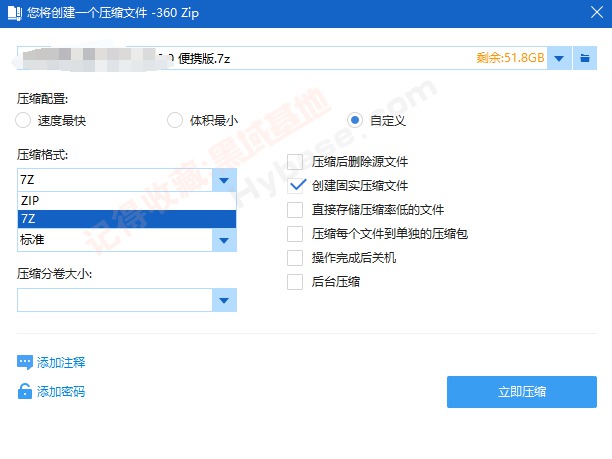Click 添加密码 link text
This screenshot has width=612, height=459.
click(x=61, y=391)
